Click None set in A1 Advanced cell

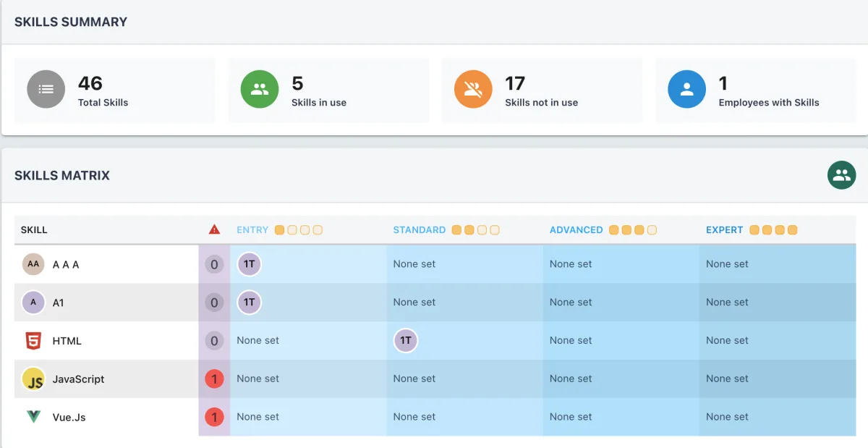pos(571,303)
